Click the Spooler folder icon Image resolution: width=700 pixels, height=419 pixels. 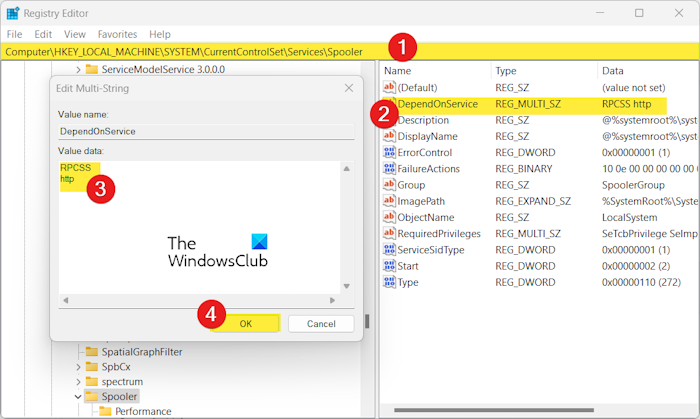(92, 396)
